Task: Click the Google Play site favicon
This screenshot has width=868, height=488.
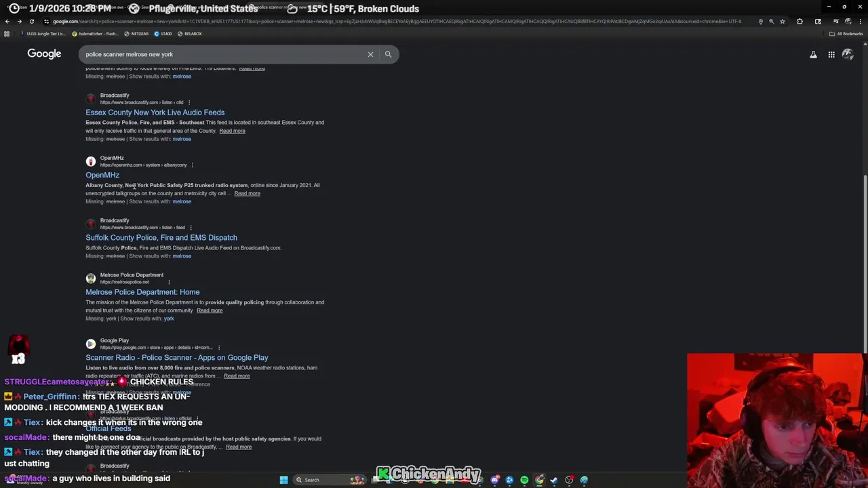Action: [91, 344]
